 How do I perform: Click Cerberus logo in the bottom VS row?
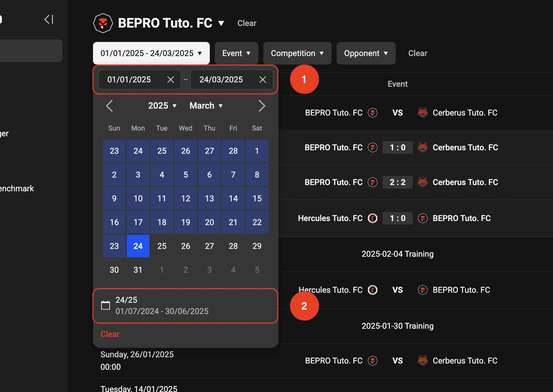click(x=423, y=361)
